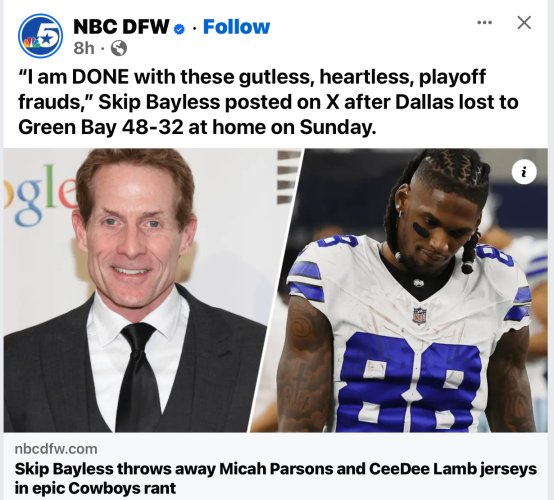Image resolution: width=554 pixels, height=500 pixels.
Task: Click the NFL shield on the jersey
Action: click(420, 316)
